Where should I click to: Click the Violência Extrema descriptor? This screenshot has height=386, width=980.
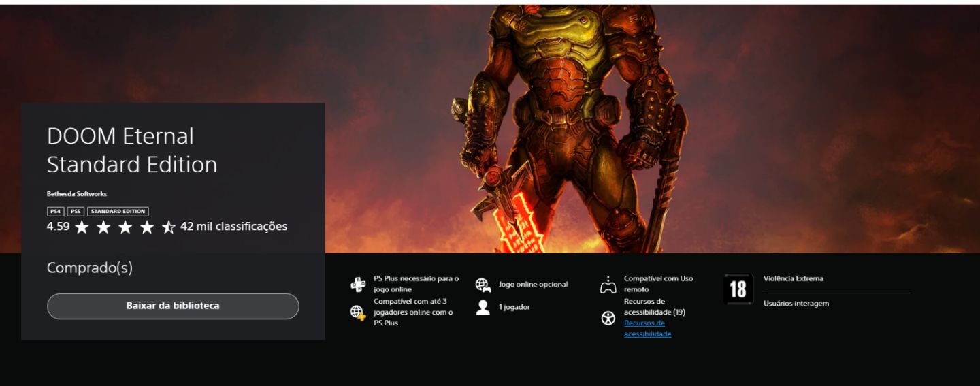[x=794, y=278]
